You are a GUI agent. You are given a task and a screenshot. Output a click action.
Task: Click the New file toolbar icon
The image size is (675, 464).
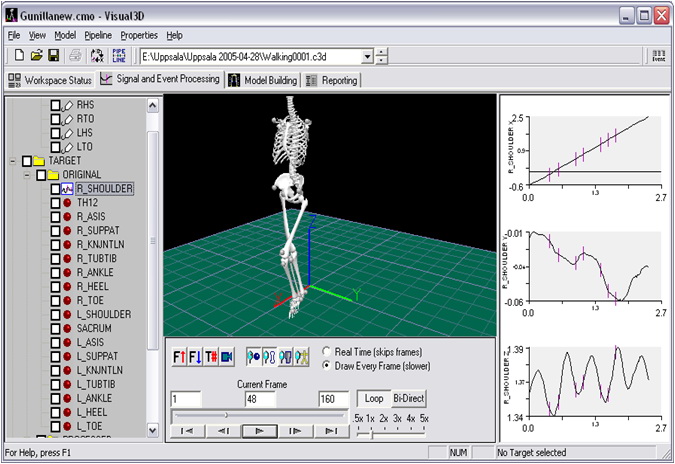click(x=18, y=57)
